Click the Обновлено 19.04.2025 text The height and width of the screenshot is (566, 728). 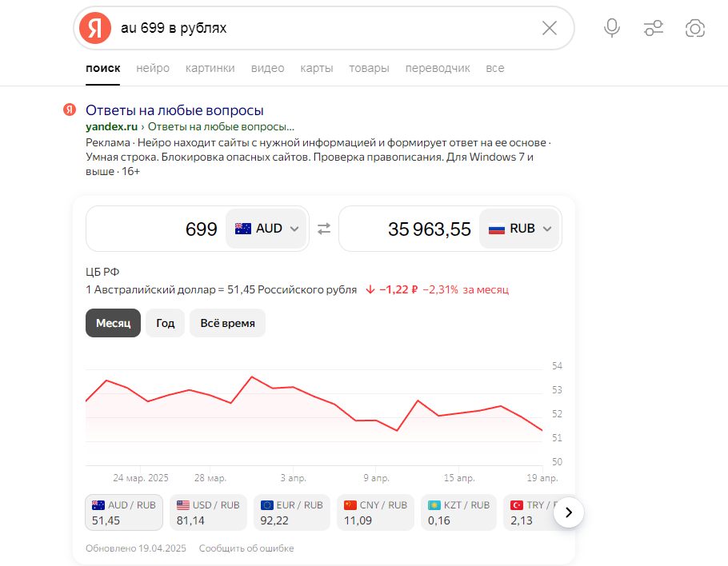point(135,548)
